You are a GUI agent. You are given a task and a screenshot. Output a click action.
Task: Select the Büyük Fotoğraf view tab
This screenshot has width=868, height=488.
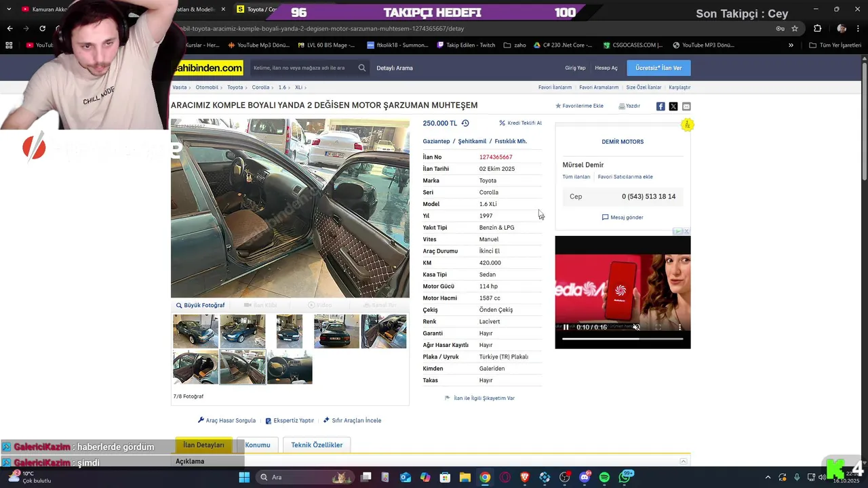(200, 305)
